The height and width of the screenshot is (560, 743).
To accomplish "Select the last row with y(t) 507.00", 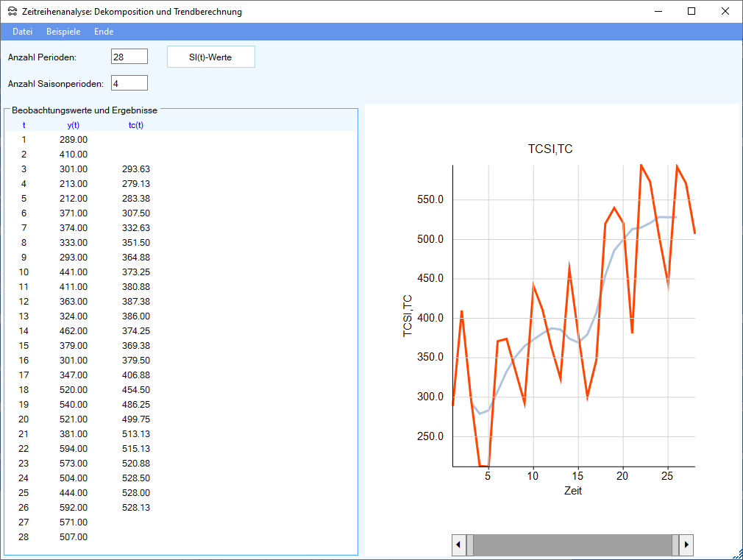I will [73, 537].
